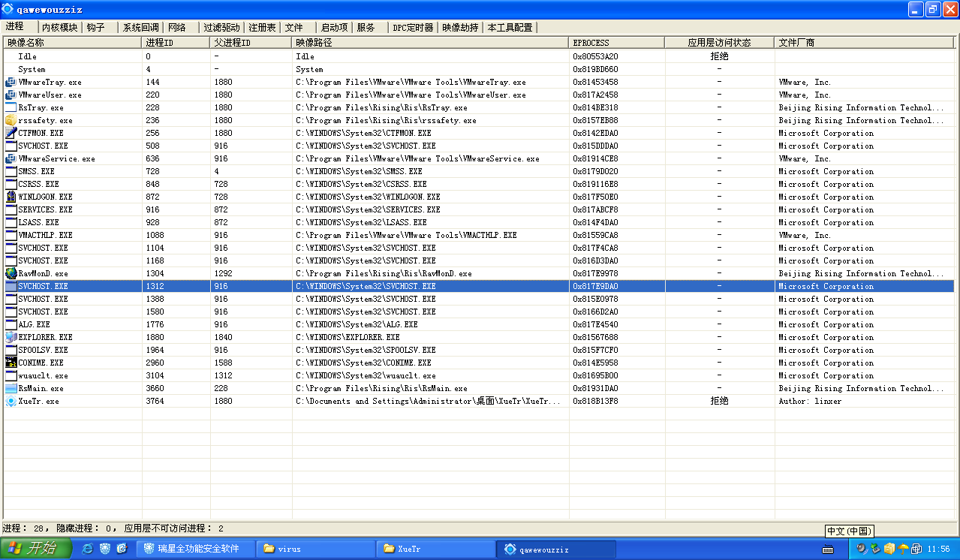Viewport: 960px width, 560px height.
Task: Select the System process row
Action: tap(479, 69)
